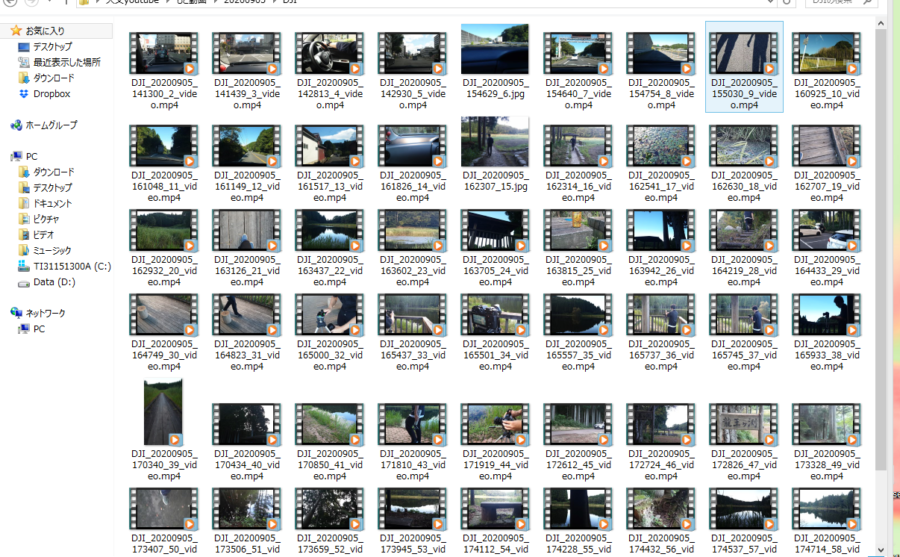Open the ビデオ (Videos) library folder
This screenshot has width=900, height=557.
[43, 235]
